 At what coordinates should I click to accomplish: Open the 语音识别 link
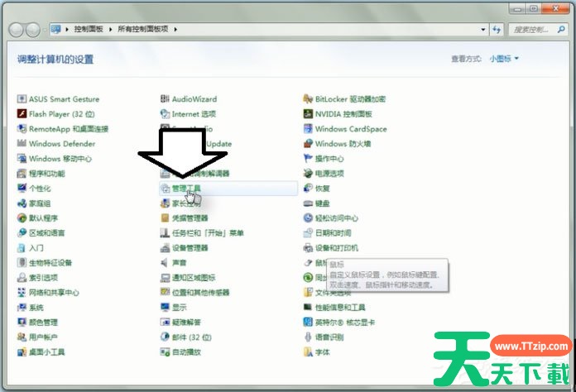pos(329,337)
